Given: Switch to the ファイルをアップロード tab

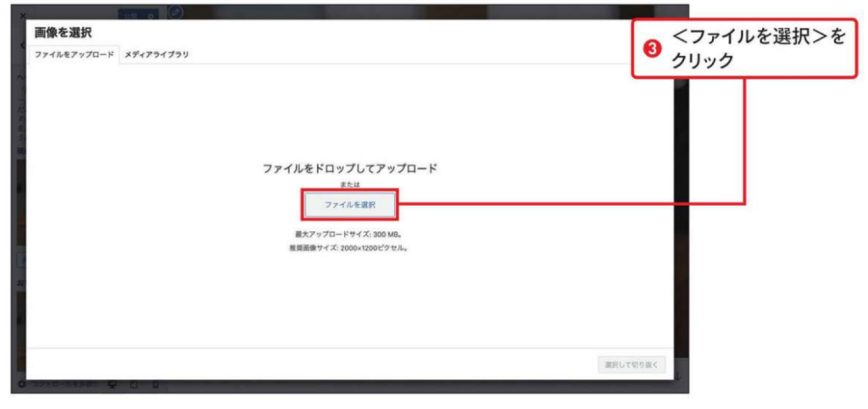Looking at the screenshot, I should 74,54.
